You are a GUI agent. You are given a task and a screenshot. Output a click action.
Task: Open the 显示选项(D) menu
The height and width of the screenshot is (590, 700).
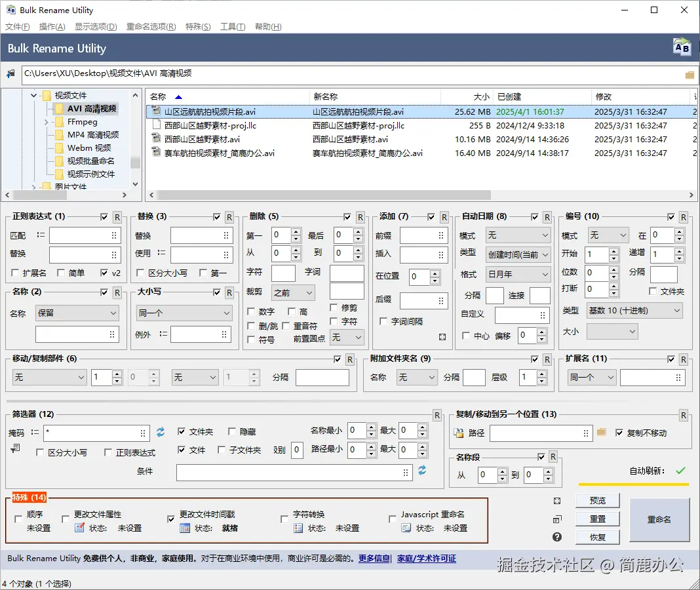(x=96, y=27)
